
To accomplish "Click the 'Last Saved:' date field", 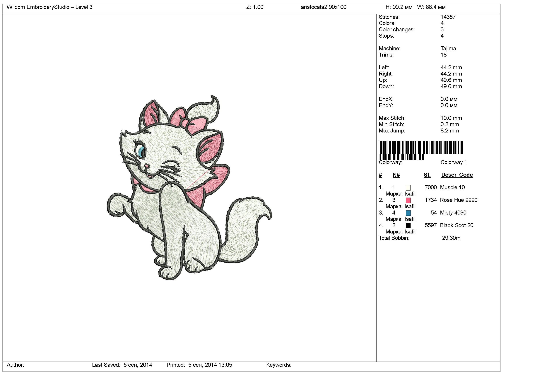I will pyautogui.click(x=122, y=365).
